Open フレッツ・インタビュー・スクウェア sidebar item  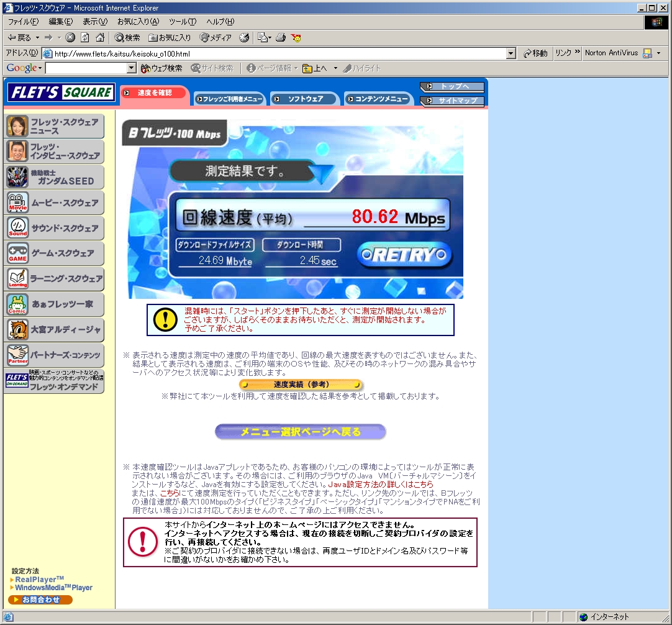[54, 152]
